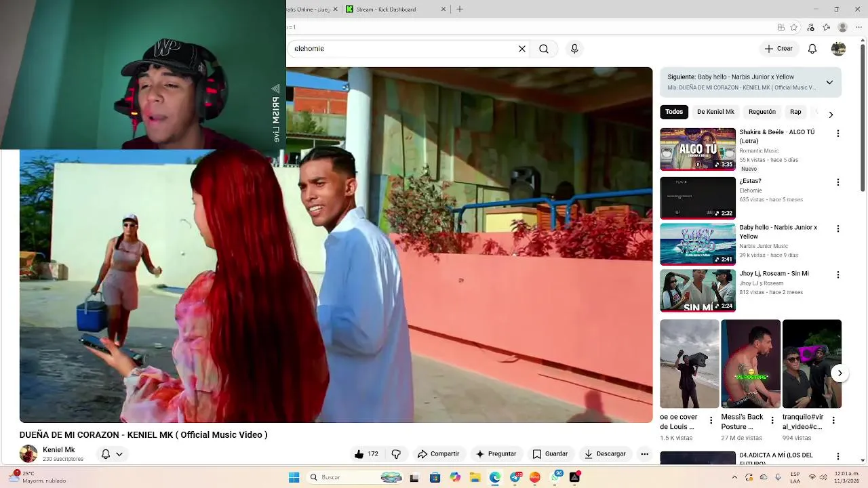Open Windows Start menu

[294, 477]
